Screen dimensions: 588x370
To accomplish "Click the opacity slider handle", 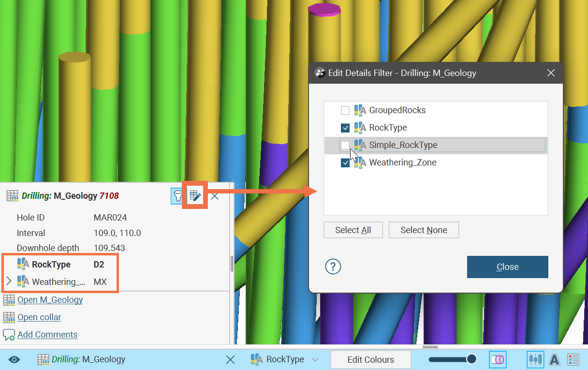I will 471,359.
